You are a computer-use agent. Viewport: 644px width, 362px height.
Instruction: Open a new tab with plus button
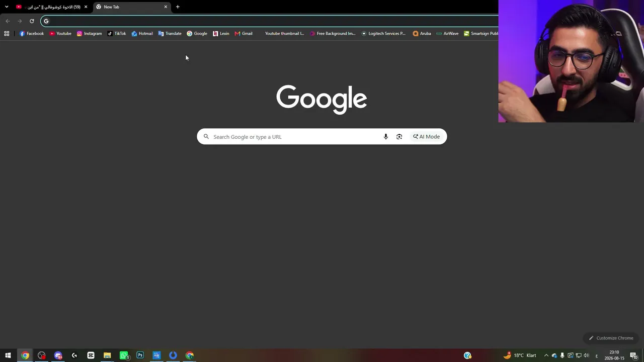tap(178, 7)
